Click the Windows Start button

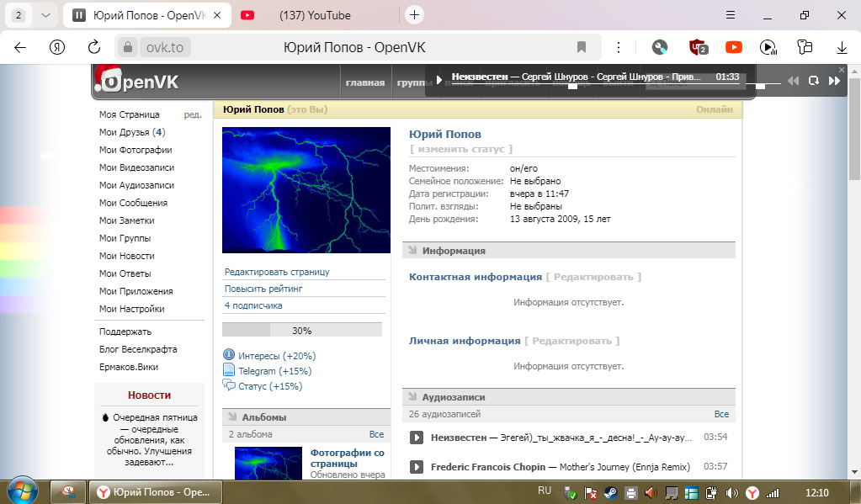point(21,491)
